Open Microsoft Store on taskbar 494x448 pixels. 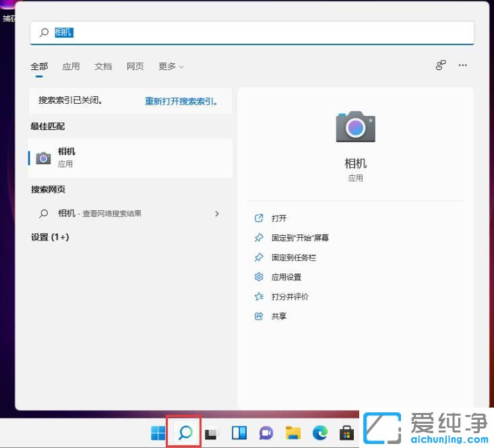tap(346, 433)
